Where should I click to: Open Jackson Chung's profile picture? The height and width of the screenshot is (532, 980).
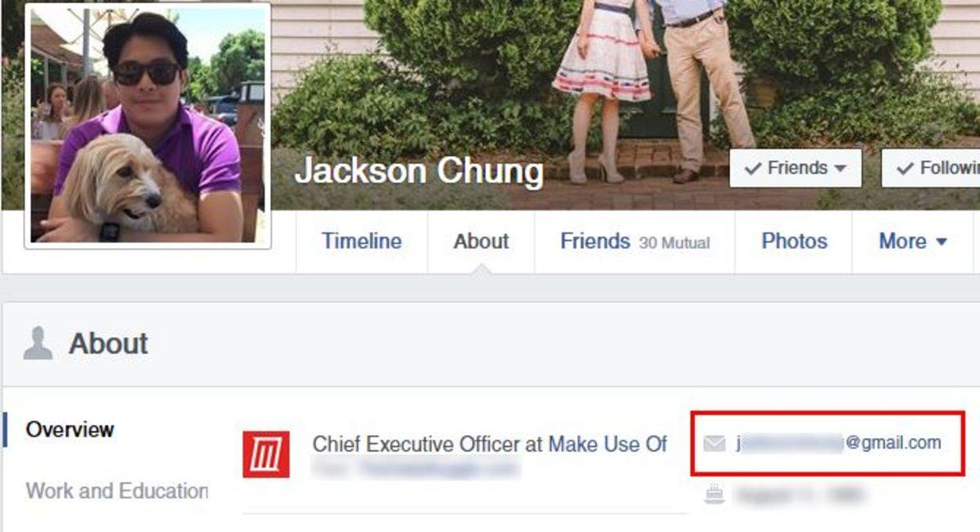tap(148, 125)
